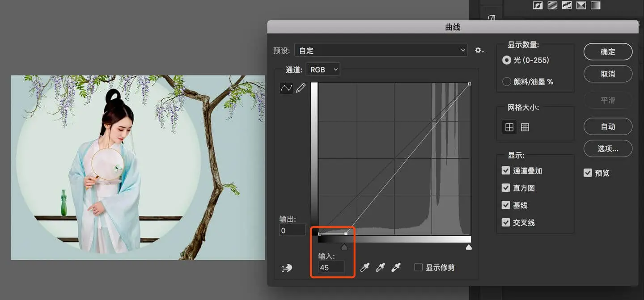
Task: Pick the white point eyedropper
Action: tap(396, 267)
